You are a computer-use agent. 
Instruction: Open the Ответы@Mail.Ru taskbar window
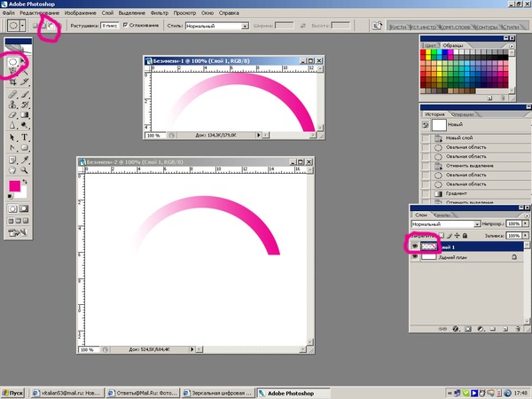pyautogui.click(x=143, y=393)
